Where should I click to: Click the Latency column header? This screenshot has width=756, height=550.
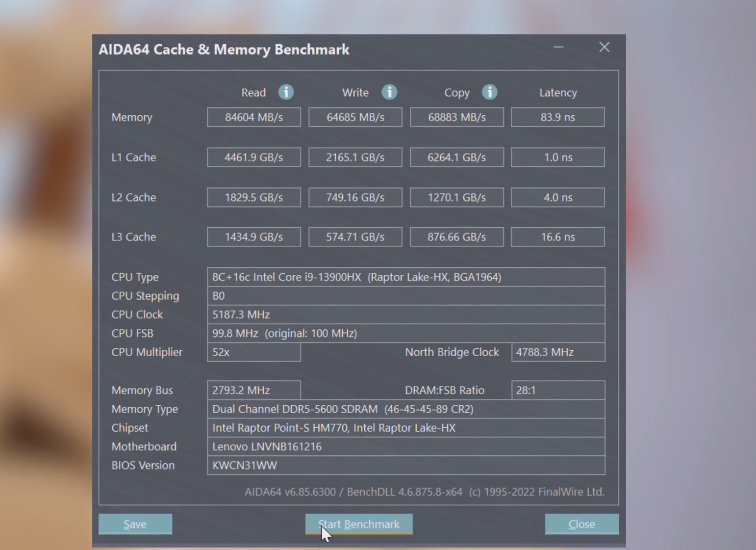tap(558, 93)
